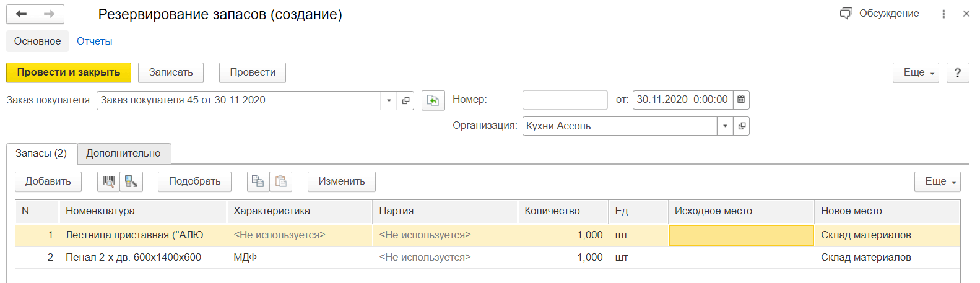Open the top Еще menu
This screenshot has height=283, width=980.
pos(915,72)
